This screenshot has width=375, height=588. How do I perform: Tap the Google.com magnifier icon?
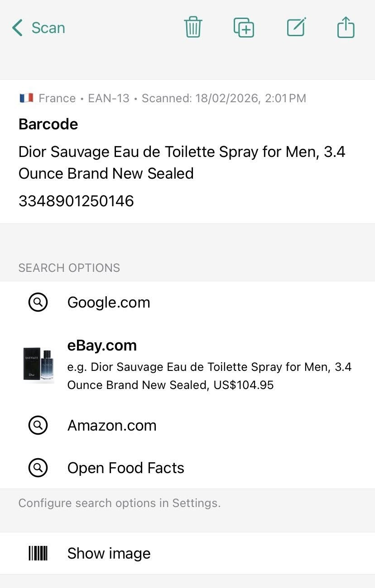point(38,302)
